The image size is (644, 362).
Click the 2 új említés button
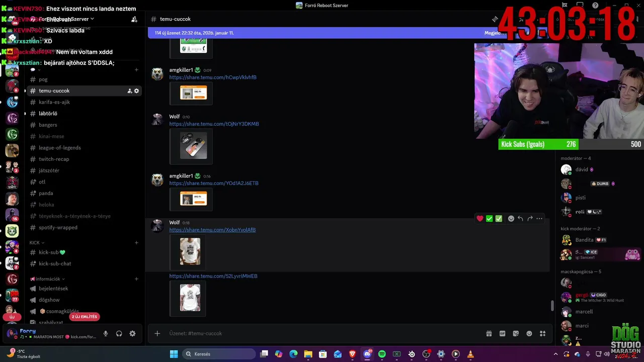point(85,317)
